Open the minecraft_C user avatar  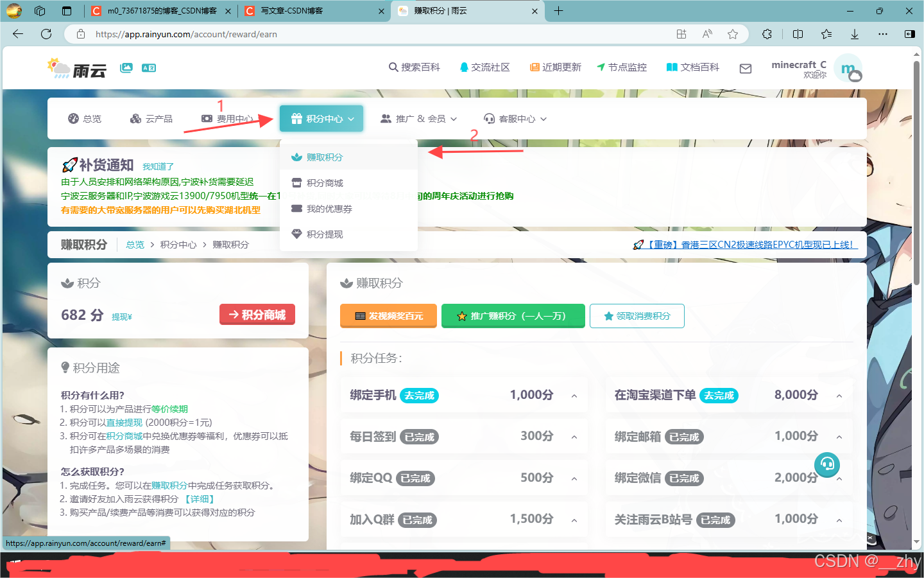(x=849, y=69)
